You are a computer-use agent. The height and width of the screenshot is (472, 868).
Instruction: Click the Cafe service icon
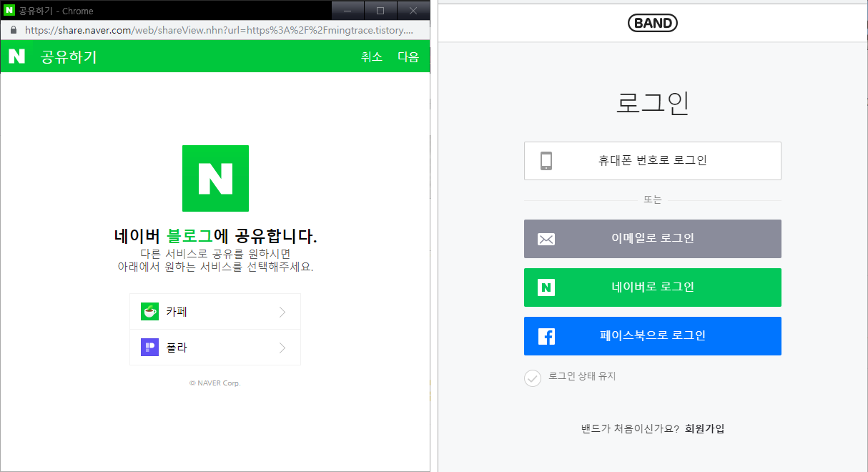point(149,312)
